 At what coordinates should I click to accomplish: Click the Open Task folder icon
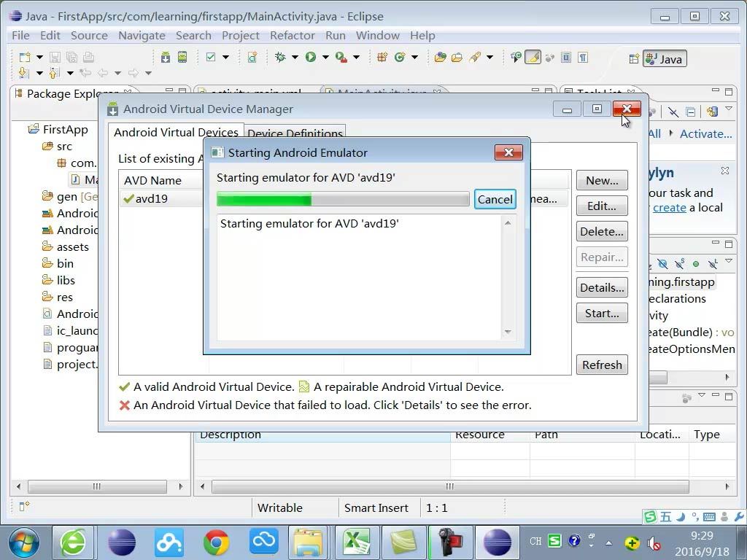coord(457,57)
